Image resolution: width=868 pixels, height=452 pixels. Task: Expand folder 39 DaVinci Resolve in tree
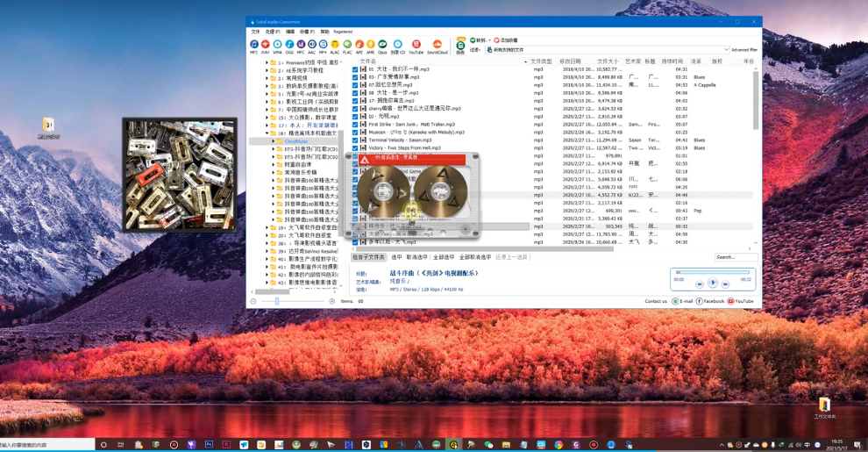(267, 251)
